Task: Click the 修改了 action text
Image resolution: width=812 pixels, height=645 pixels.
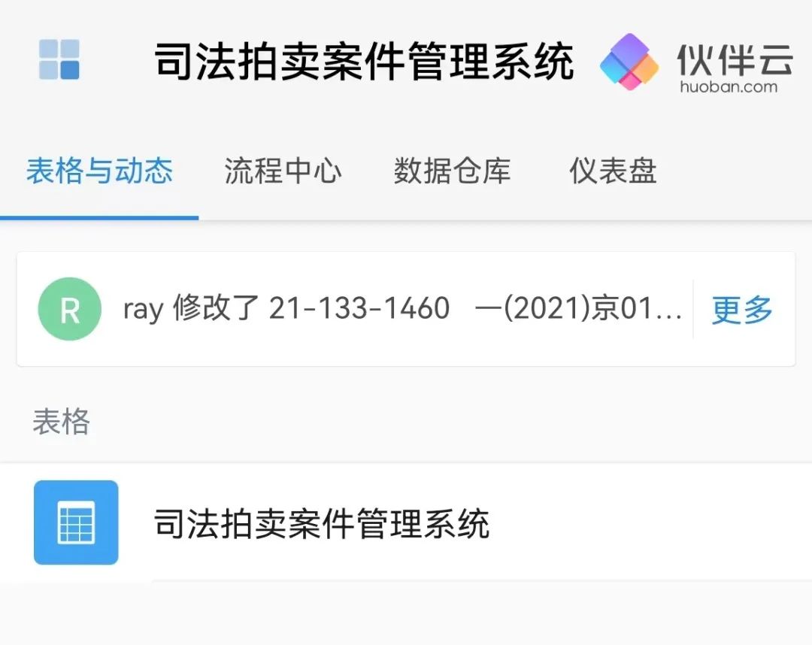Action: tap(215, 309)
